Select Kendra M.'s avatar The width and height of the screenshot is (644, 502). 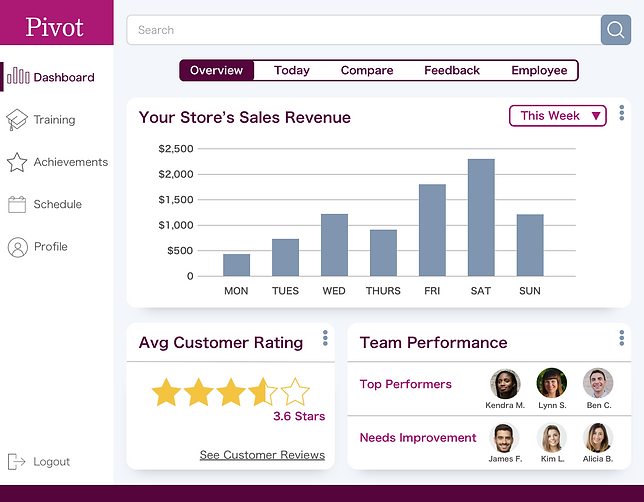pyautogui.click(x=505, y=384)
